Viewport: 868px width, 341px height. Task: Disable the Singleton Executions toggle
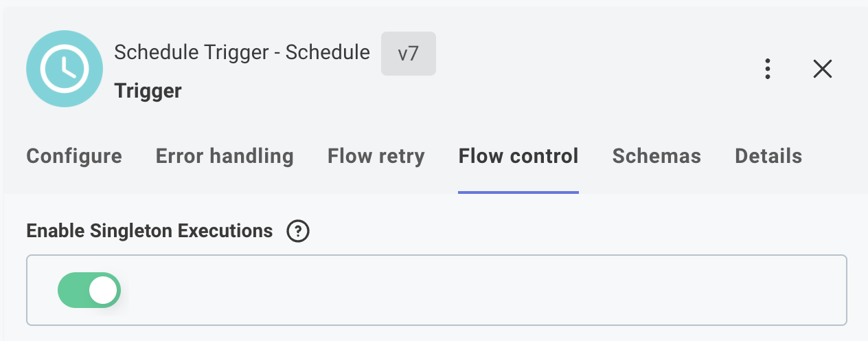pos(89,290)
